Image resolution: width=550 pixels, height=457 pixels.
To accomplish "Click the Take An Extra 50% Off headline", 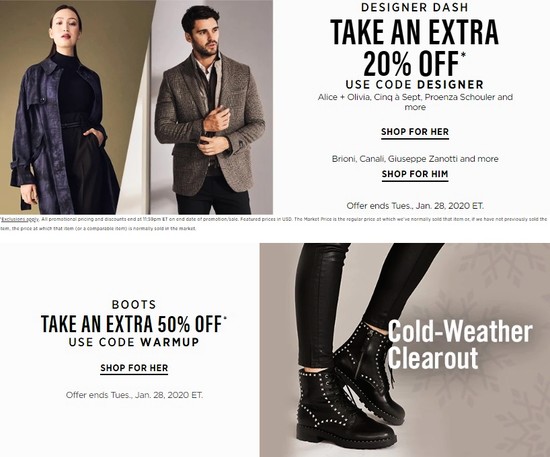I will [134, 324].
